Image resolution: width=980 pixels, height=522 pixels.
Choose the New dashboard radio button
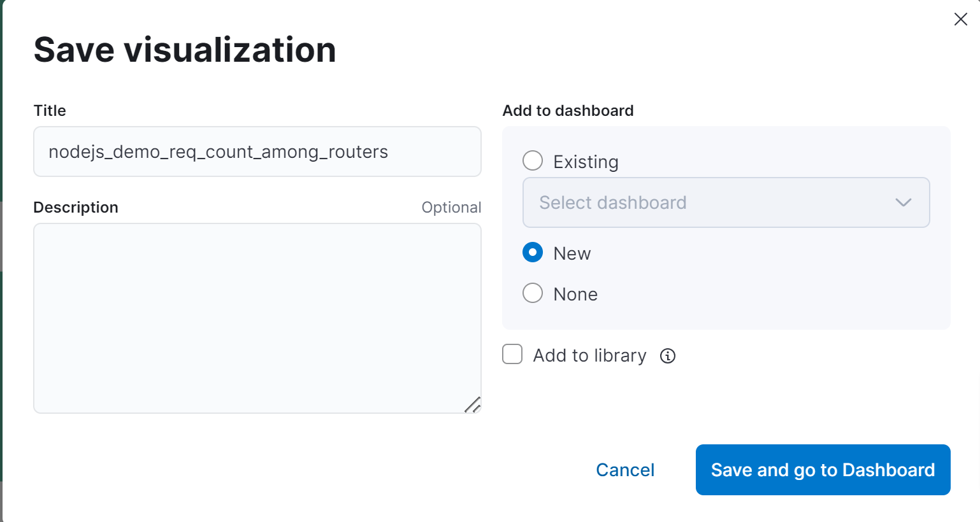click(x=533, y=253)
